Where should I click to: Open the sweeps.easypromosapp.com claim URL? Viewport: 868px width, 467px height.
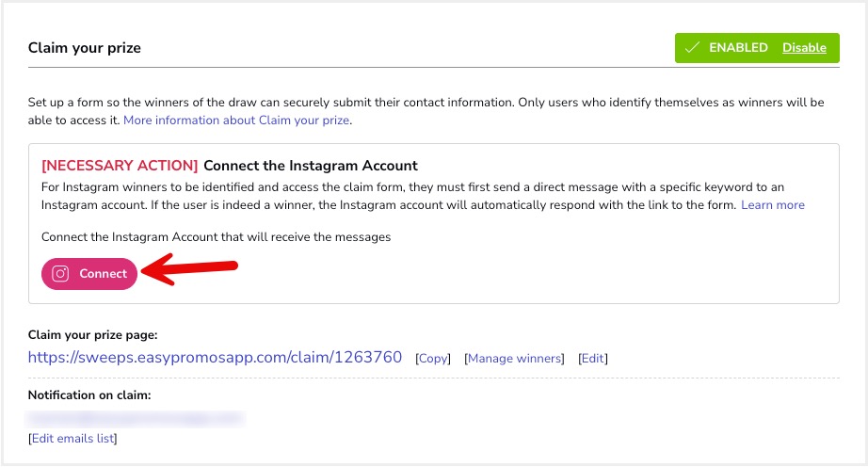coord(215,358)
